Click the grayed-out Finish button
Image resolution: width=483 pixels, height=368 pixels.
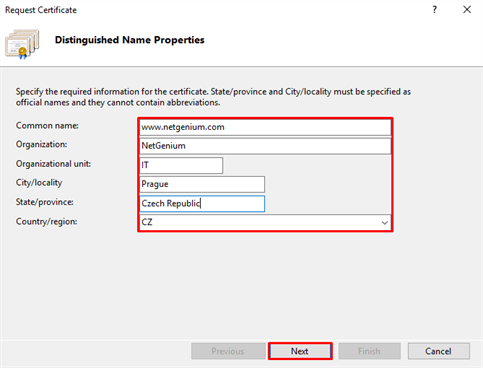pos(369,351)
